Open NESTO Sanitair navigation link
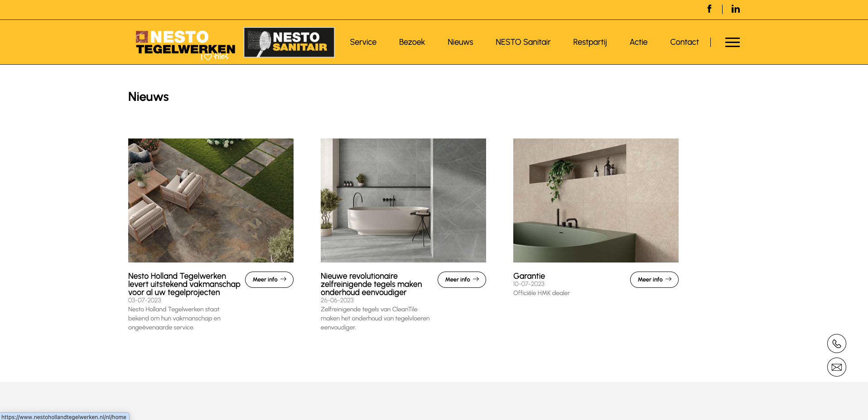Viewport: 868px width, 420px height. [523, 42]
